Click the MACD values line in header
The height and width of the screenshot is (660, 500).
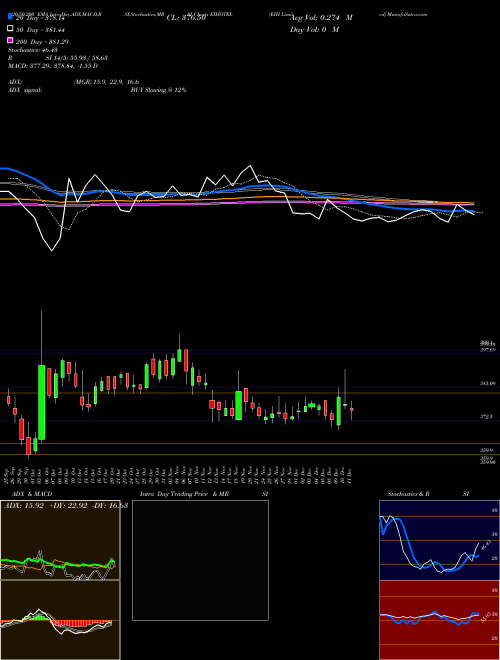(53, 66)
